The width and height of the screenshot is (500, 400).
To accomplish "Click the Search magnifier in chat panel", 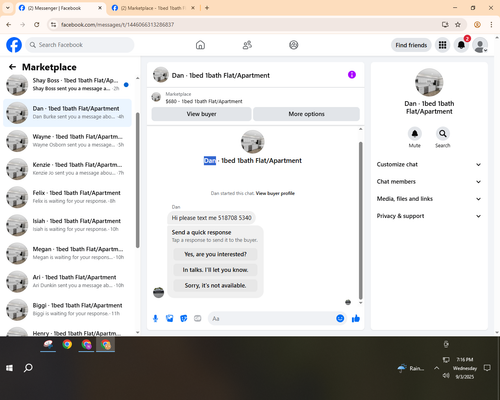I will click(443, 134).
